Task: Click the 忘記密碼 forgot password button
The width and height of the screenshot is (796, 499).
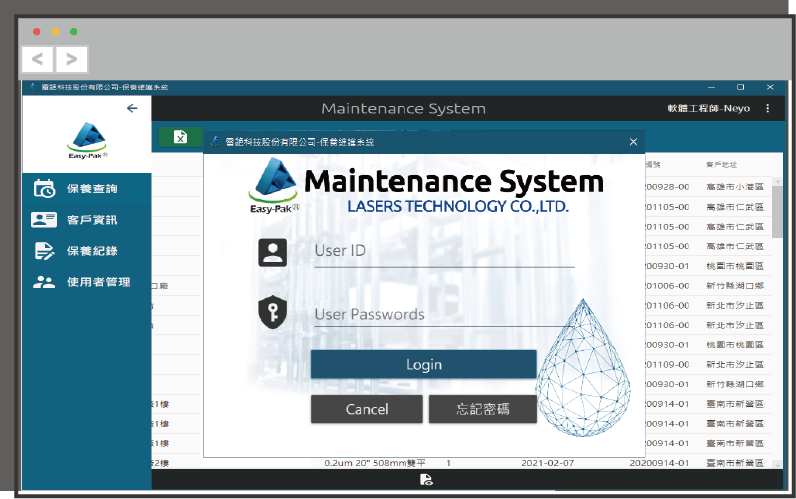Action: [x=483, y=409]
